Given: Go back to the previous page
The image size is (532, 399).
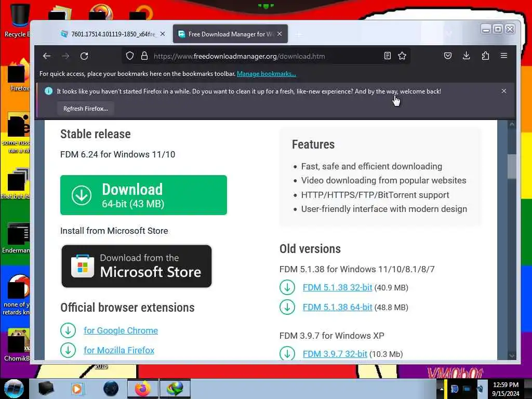Looking at the screenshot, I should pyautogui.click(x=47, y=56).
